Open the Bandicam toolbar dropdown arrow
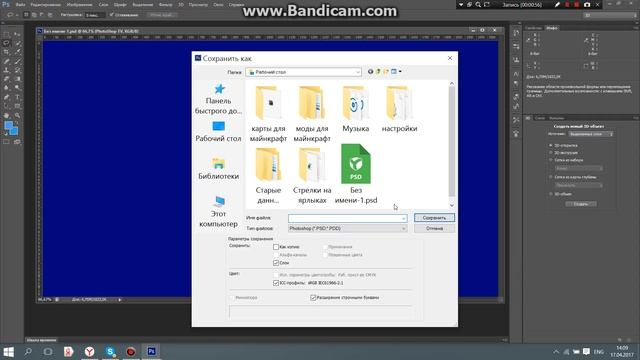The height and width of the screenshot is (360, 640). [x=461, y=4]
